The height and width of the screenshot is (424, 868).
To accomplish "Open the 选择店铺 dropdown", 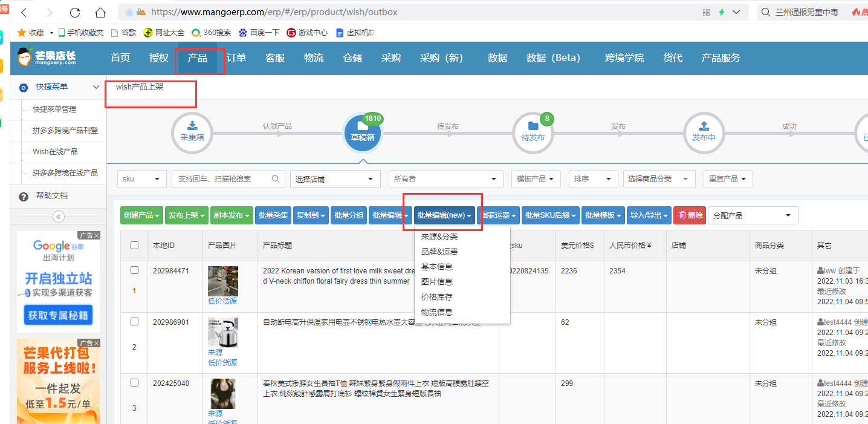I will 335,179.
